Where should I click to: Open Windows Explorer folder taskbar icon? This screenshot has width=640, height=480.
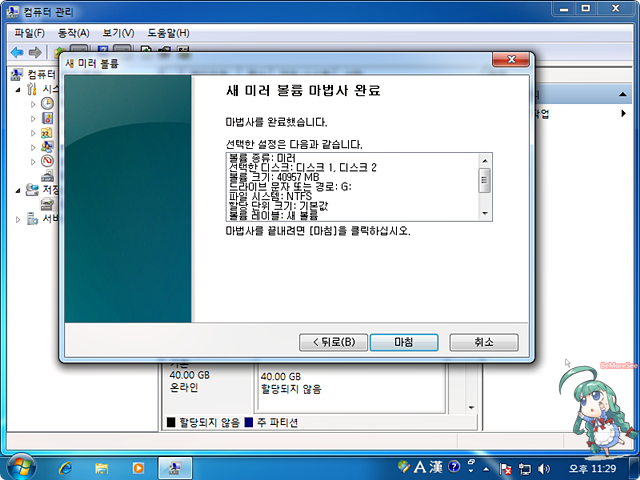click(x=101, y=467)
